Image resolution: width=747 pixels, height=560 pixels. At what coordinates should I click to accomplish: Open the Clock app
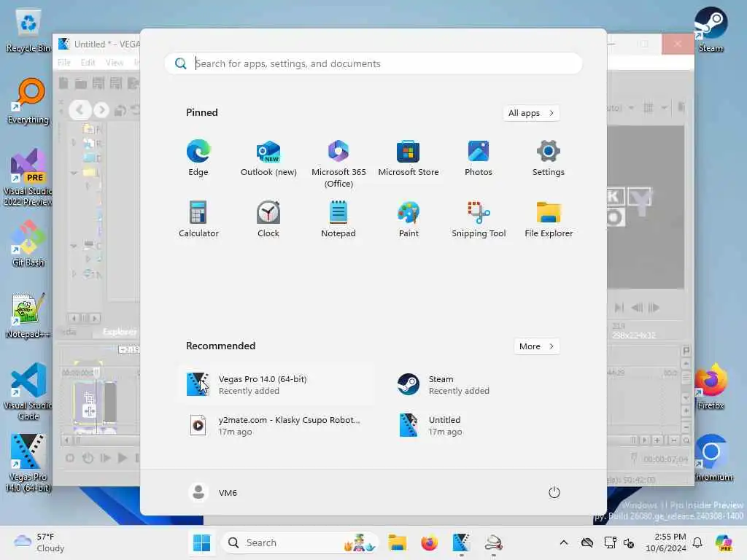pos(268,219)
